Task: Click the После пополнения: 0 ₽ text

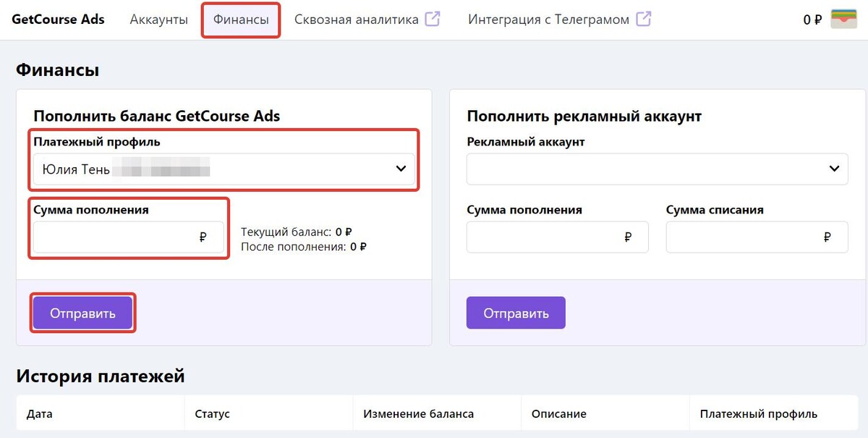Action: [304, 247]
